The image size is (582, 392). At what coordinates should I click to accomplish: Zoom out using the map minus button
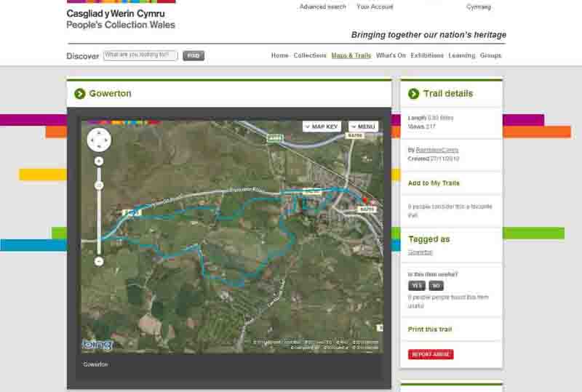tap(99, 261)
